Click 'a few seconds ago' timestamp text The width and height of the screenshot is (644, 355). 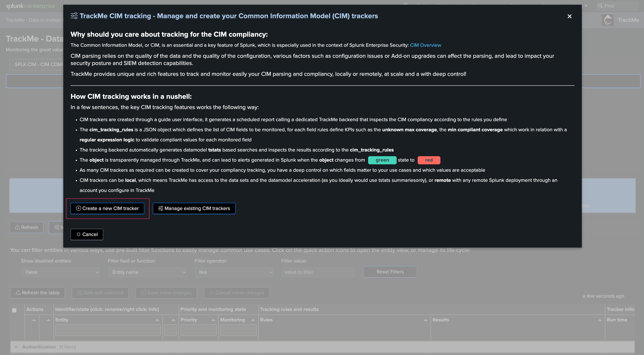pyautogui.click(x=603, y=296)
